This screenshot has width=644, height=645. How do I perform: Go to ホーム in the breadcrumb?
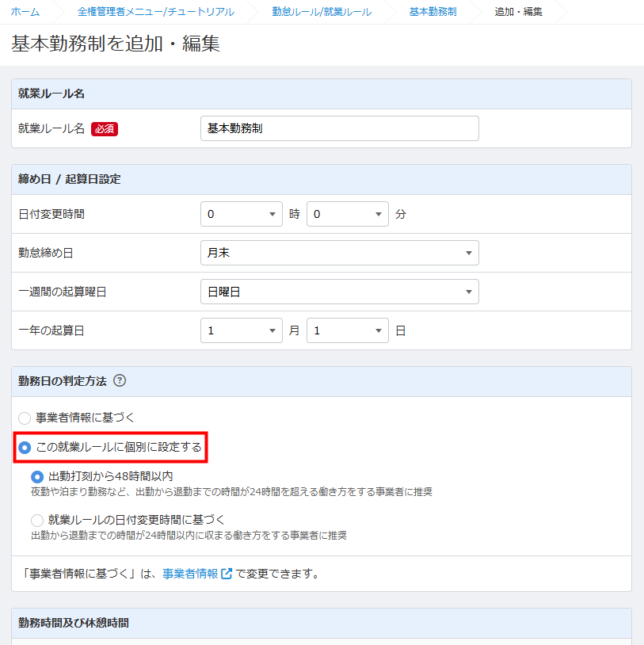point(25,12)
